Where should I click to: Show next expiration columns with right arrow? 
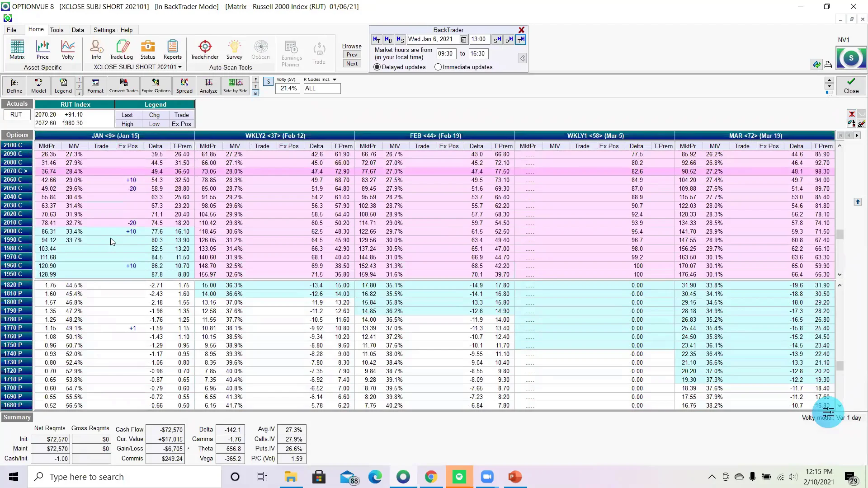857,136
